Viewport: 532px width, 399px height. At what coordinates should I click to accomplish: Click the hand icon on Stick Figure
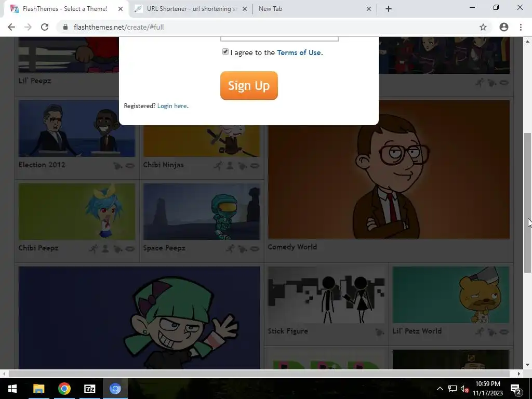point(379,332)
